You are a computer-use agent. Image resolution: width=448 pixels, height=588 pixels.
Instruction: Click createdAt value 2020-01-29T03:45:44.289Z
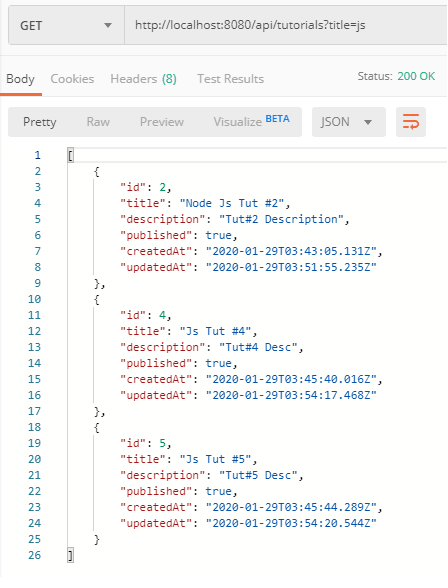pos(291,507)
